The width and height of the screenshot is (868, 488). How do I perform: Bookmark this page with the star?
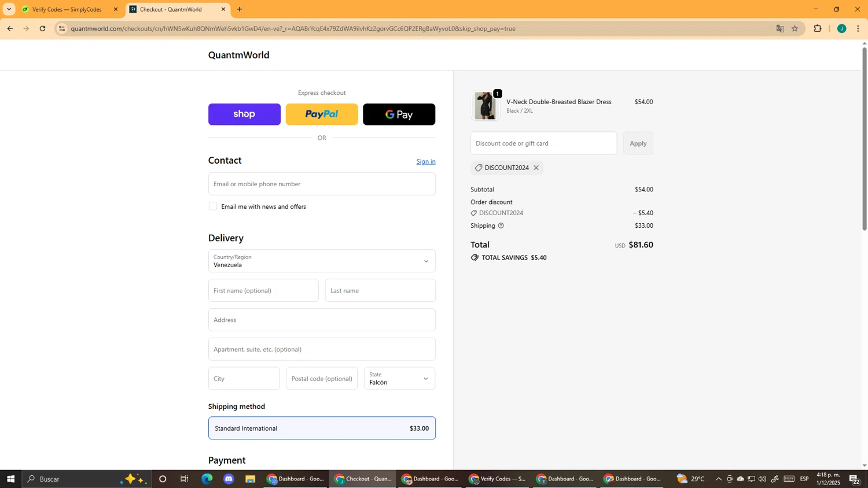[x=795, y=28]
